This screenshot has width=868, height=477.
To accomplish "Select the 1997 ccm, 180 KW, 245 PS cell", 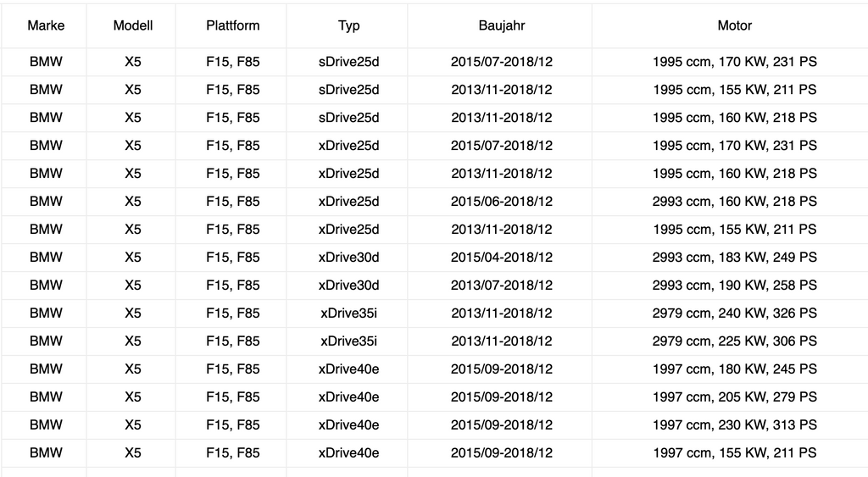I will pyautogui.click(x=734, y=369).
